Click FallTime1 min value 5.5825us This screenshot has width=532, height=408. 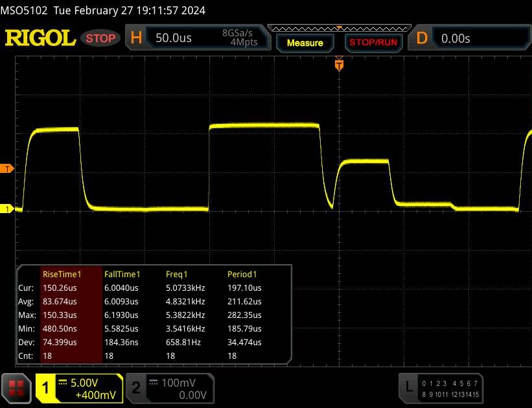pos(121,328)
